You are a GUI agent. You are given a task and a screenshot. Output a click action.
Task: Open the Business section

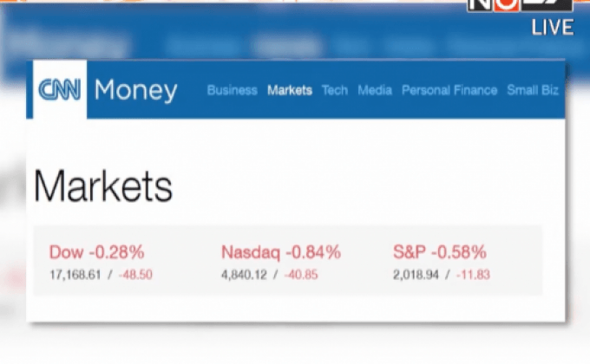click(233, 90)
